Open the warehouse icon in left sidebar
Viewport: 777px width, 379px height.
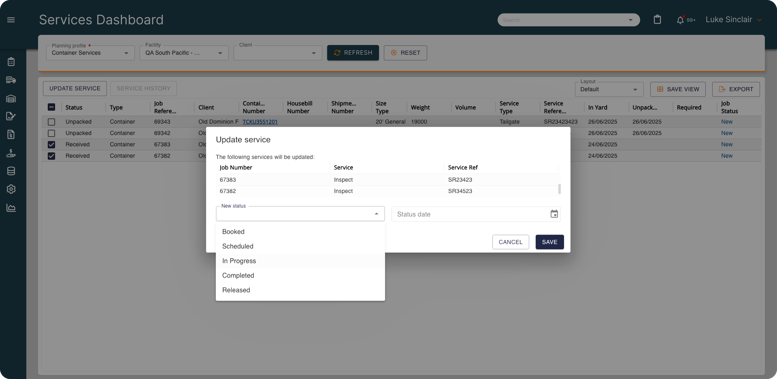pos(11,98)
